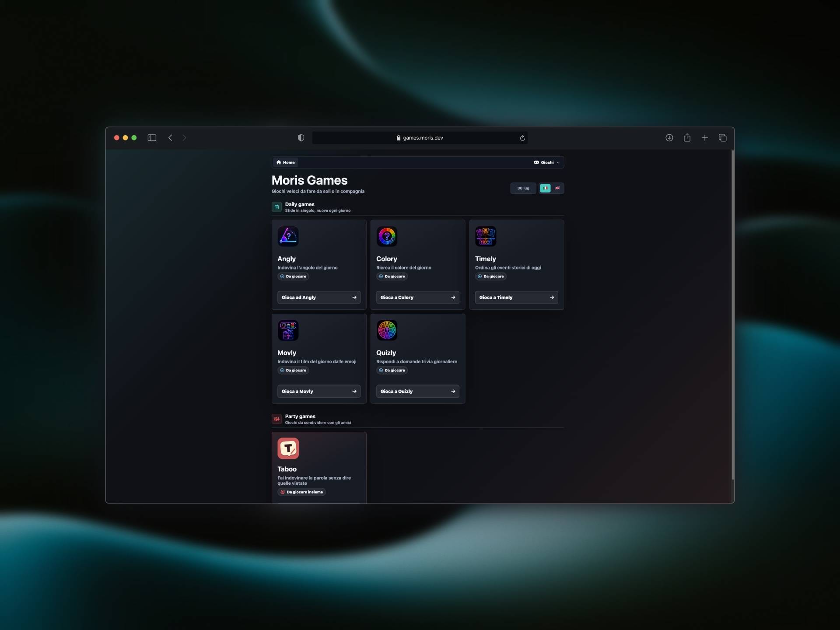Click the Party games group icon

[x=276, y=419]
